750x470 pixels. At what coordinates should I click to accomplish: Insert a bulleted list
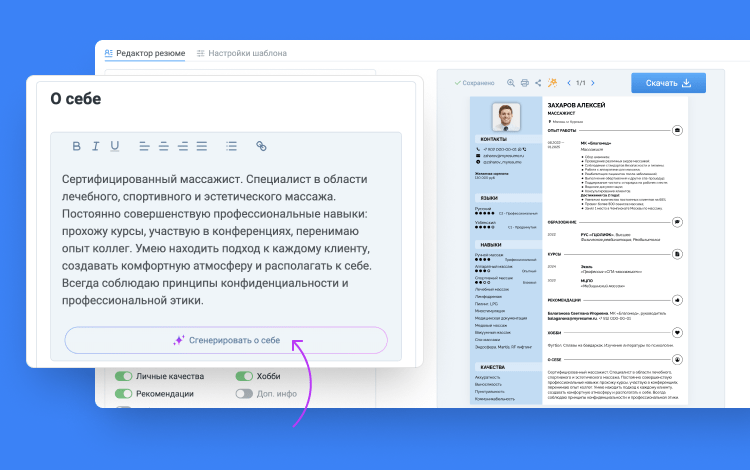pos(232,146)
